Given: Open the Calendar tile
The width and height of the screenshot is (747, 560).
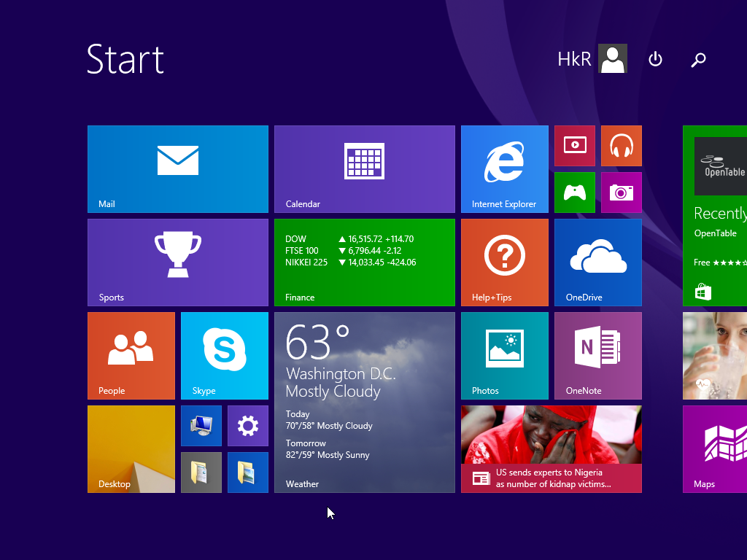Looking at the screenshot, I should [x=365, y=169].
